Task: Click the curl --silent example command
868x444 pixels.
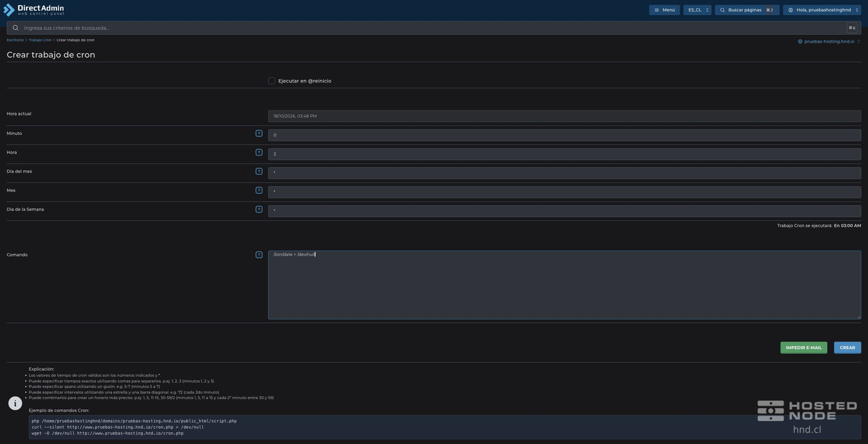Action: (118, 427)
